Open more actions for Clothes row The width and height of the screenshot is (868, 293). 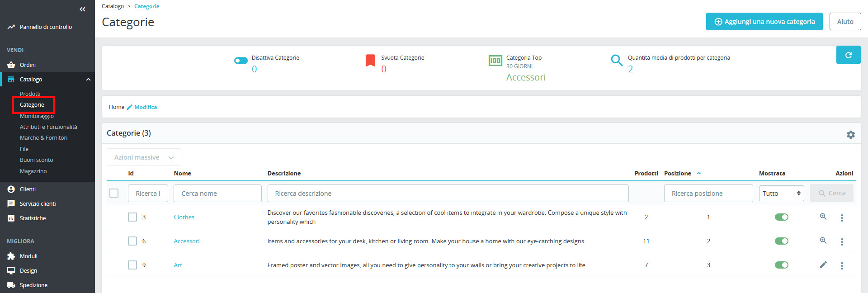tap(842, 218)
